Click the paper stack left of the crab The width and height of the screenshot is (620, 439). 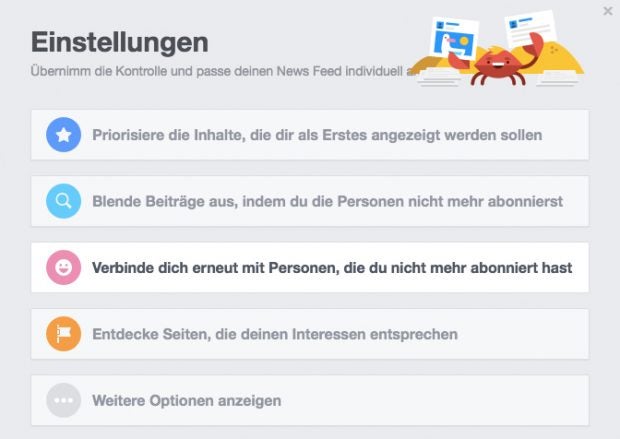tap(438, 77)
